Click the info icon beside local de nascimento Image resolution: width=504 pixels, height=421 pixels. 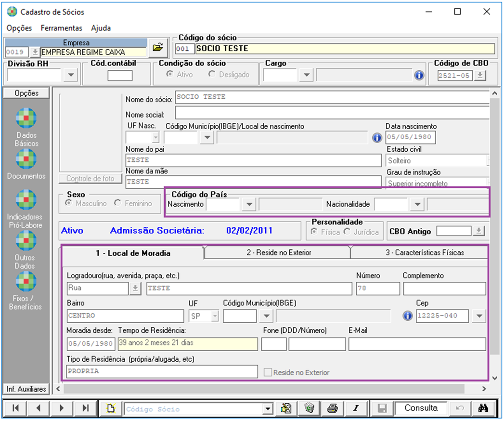coord(377,138)
